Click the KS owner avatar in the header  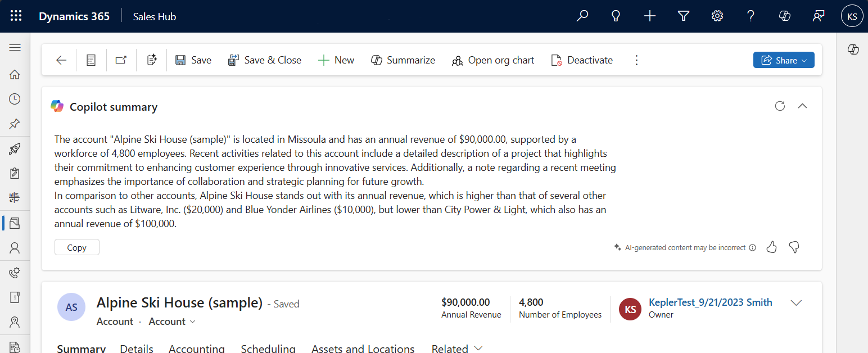(x=630, y=309)
